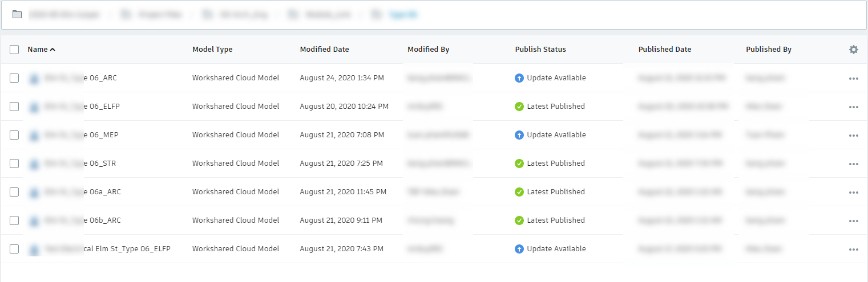Click the root folder icon in breadcrumb

(17, 15)
